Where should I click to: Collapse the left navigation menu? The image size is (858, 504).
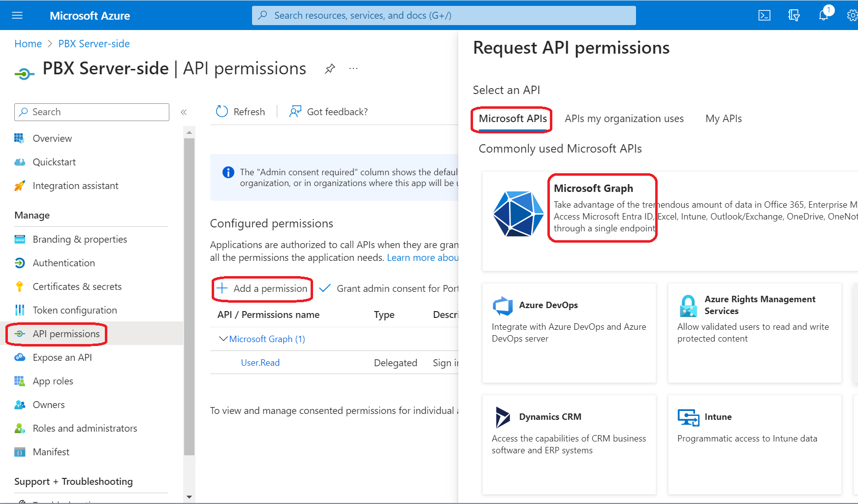pos(184,112)
